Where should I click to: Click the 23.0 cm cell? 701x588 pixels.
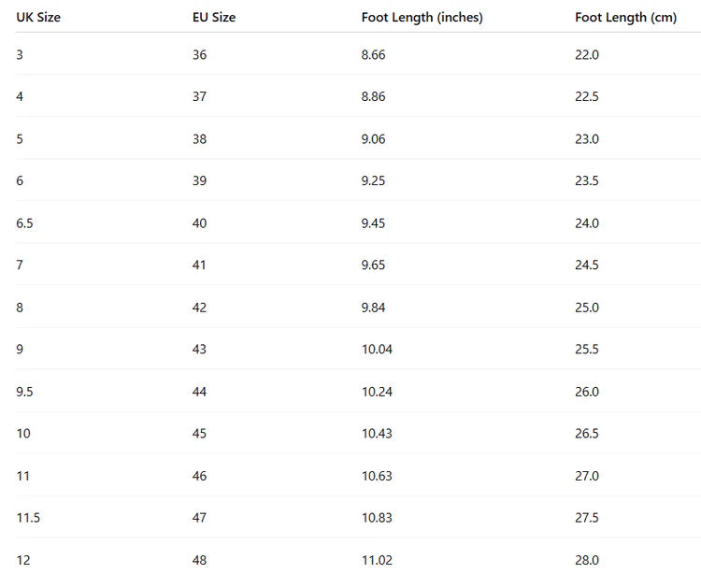[x=587, y=139]
